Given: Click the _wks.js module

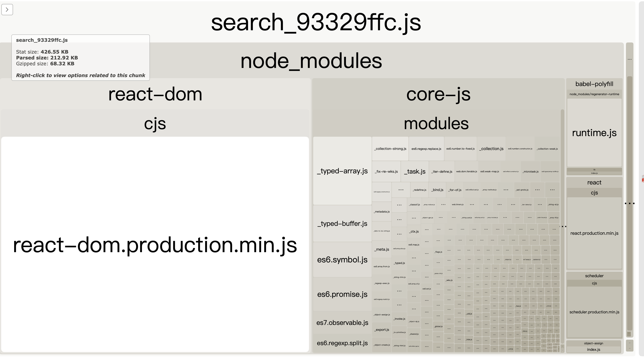Looking at the screenshot, I should pos(449,280).
